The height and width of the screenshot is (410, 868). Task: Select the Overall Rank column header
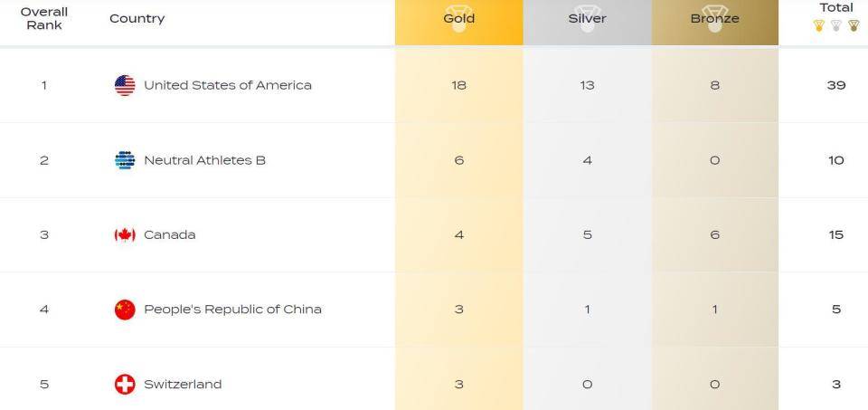click(x=44, y=18)
